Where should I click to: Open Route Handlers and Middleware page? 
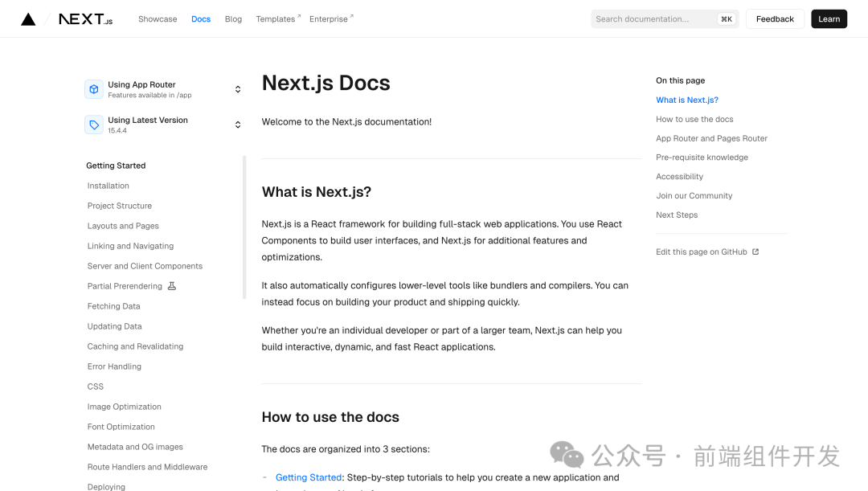coord(147,467)
